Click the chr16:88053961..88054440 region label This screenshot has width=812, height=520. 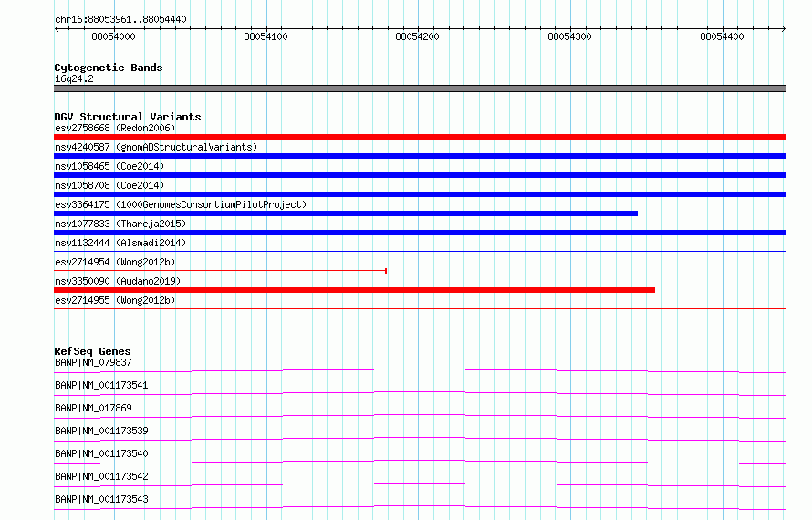point(120,19)
